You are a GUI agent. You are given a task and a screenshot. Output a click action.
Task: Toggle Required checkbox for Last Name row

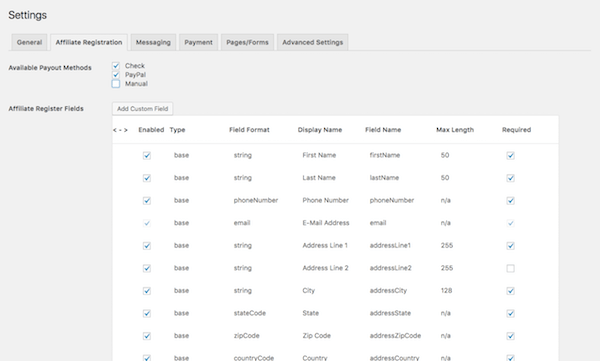pos(510,178)
